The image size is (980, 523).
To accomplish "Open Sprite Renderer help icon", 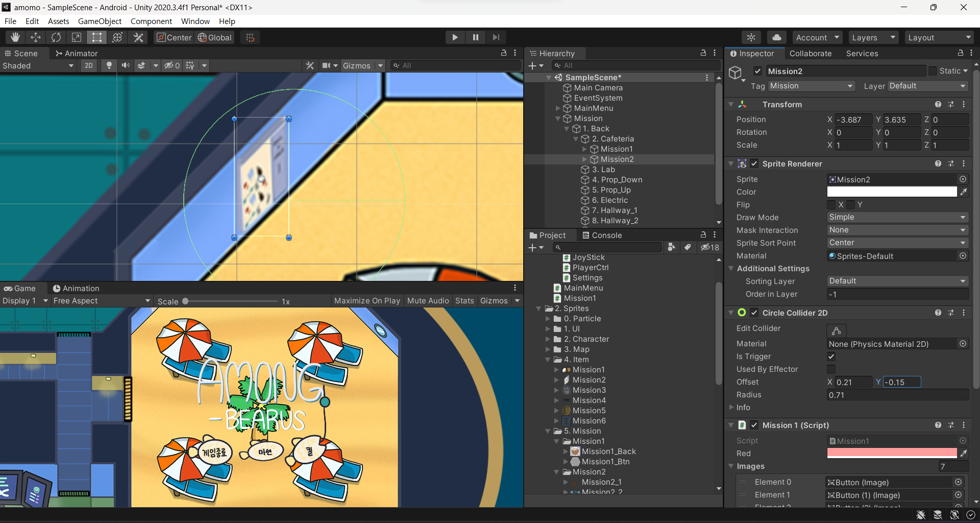I will (x=938, y=163).
